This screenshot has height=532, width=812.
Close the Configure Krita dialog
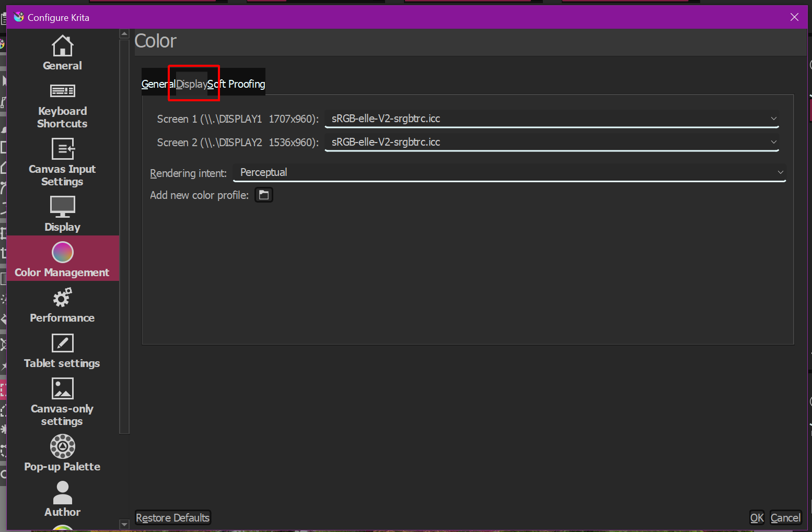(794, 17)
